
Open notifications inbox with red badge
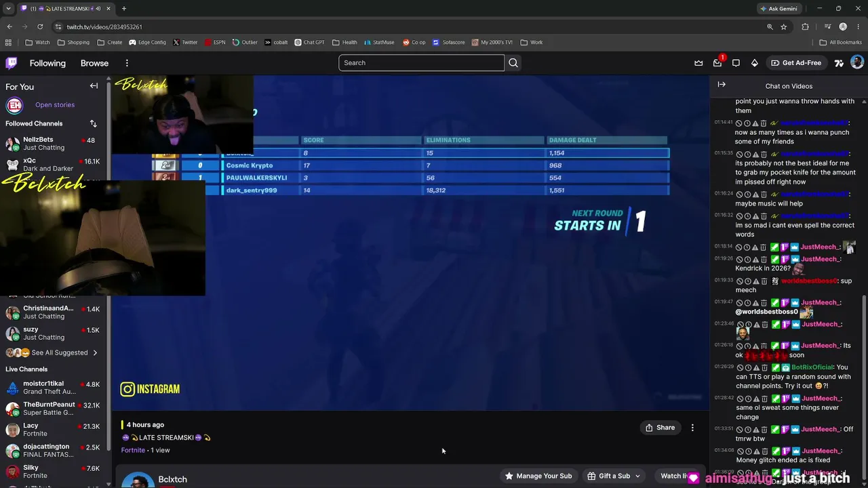[717, 63]
